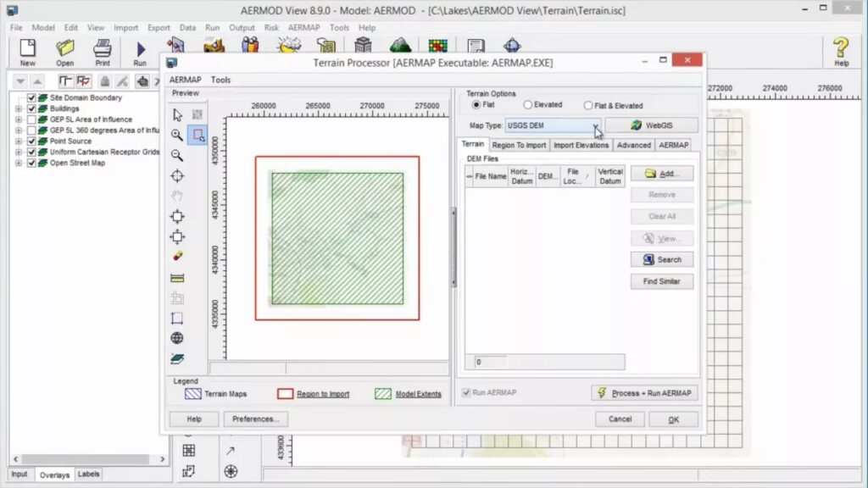
Task: Activate the pan hand tool
Action: point(177,196)
